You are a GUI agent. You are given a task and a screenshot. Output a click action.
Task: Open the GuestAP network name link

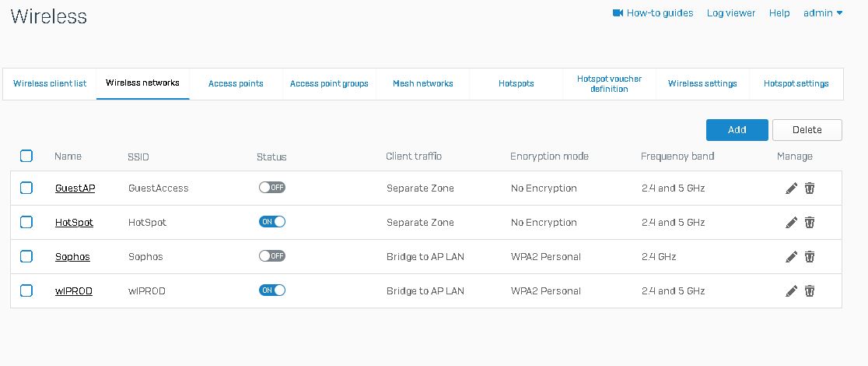[75, 188]
